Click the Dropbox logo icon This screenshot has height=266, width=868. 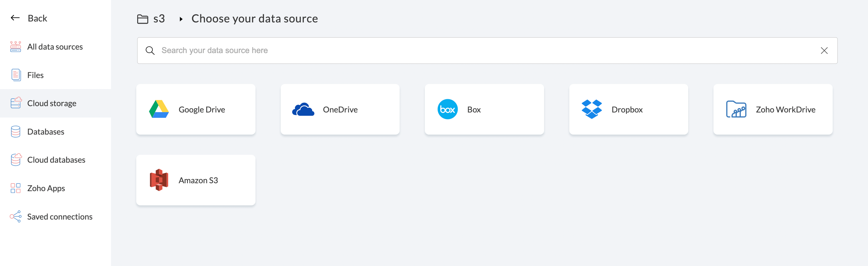coord(591,109)
